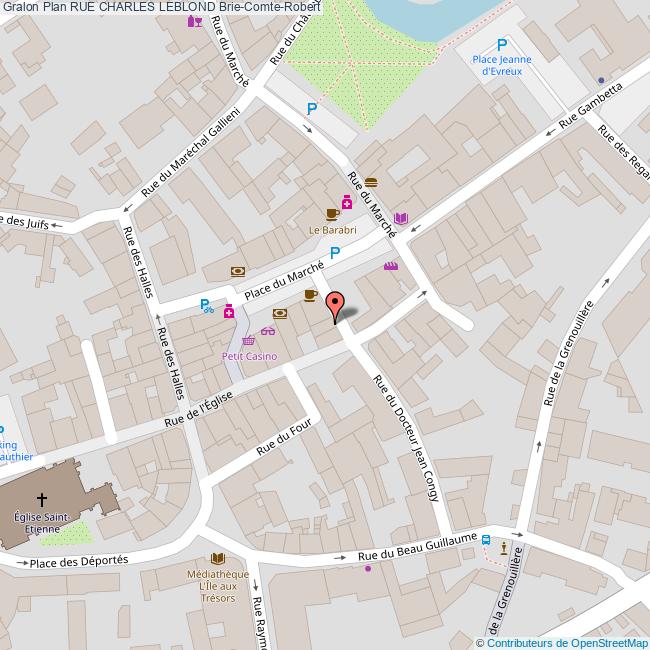Open the Contributeurs de OpenStreetMap link

(568, 642)
